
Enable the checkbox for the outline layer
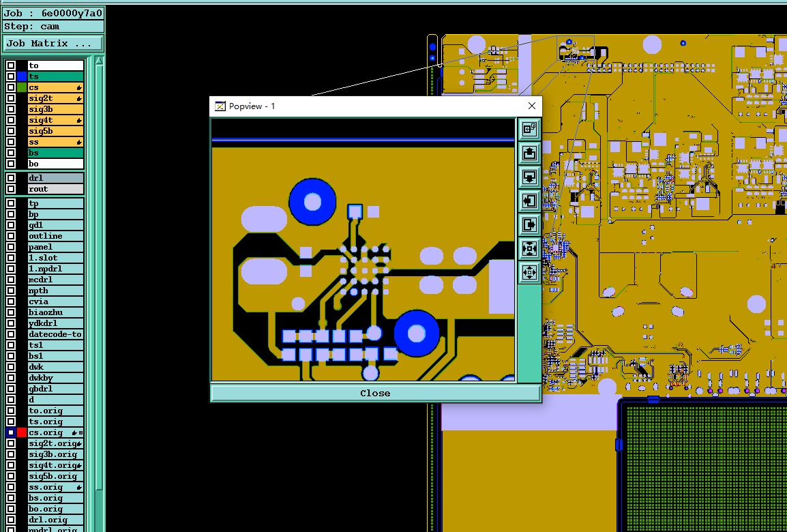point(10,236)
